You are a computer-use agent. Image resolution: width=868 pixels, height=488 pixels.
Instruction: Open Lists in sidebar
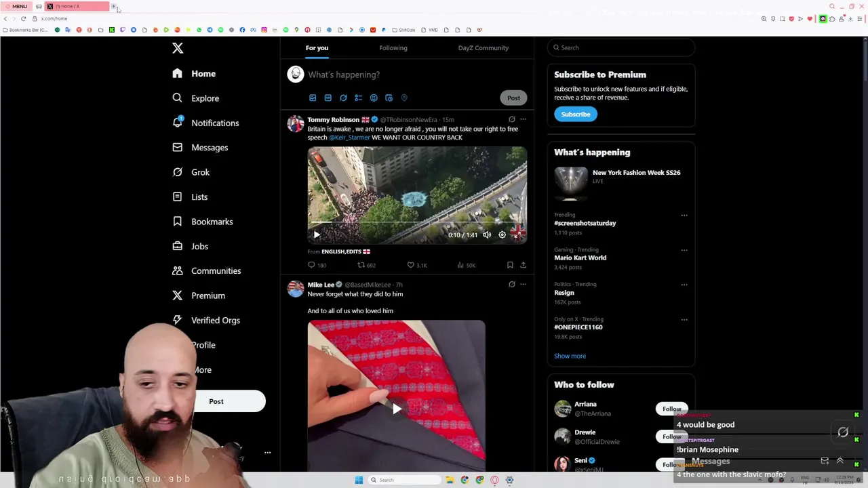190,197
